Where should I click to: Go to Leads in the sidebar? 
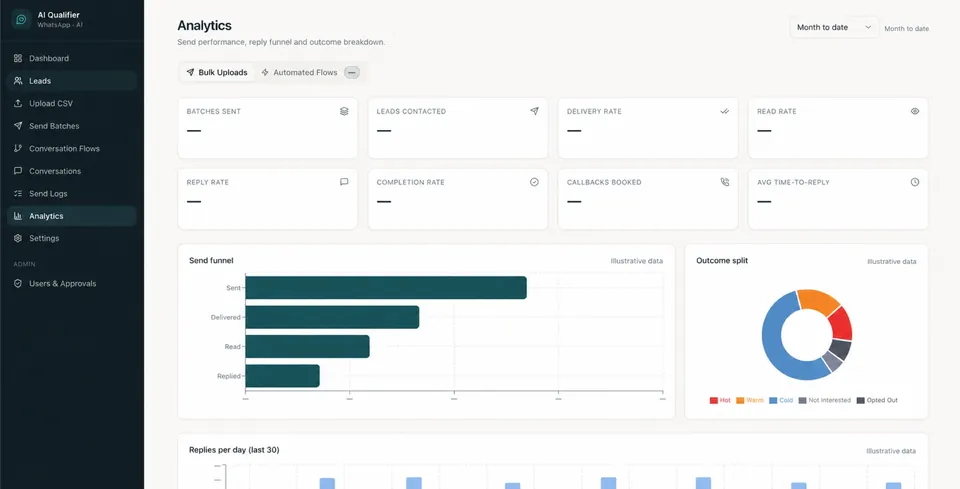72,81
